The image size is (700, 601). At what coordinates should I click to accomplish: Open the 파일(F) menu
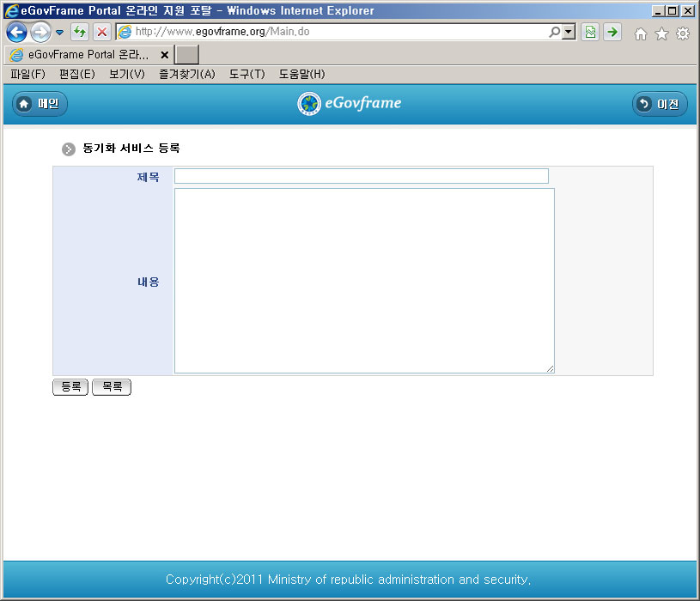pos(27,75)
